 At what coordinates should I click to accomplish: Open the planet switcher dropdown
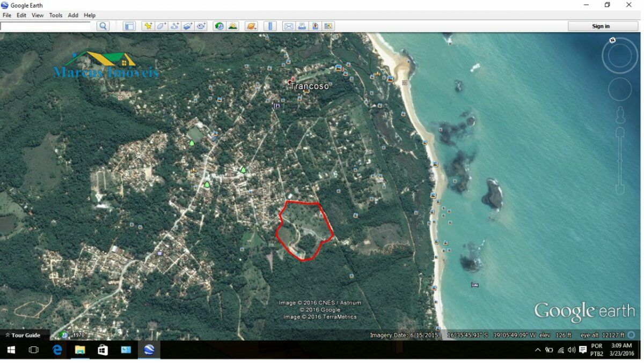(x=251, y=26)
